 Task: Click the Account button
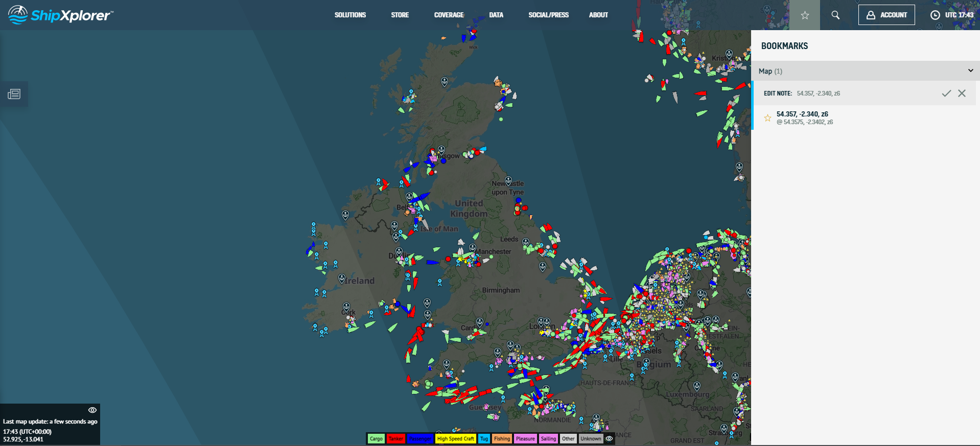pos(886,15)
